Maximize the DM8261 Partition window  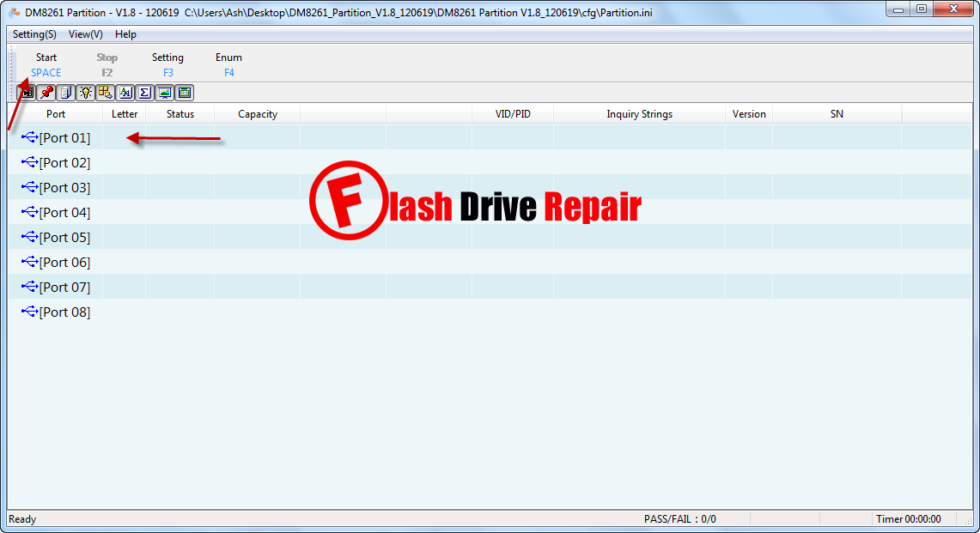[x=922, y=9]
